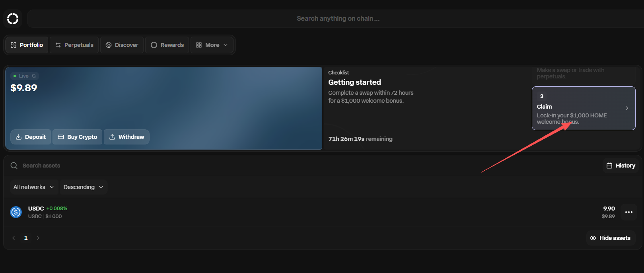This screenshot has height=273, width=644.
Task: Click the refresh icon beside Live
Action: pos(34,76)
